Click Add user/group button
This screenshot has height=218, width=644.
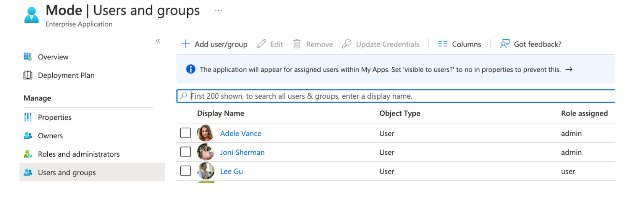[x=214, y=44]
